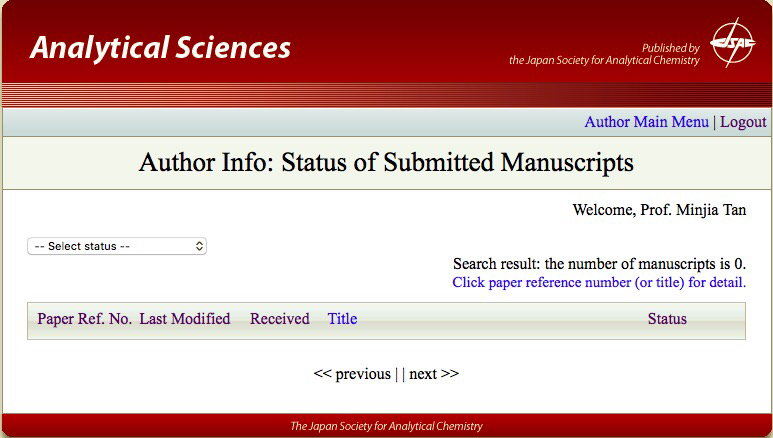Screen dimensions: 773x438
Task: Click 'Click paper reference number' hint text
Action: pos(599,282)
